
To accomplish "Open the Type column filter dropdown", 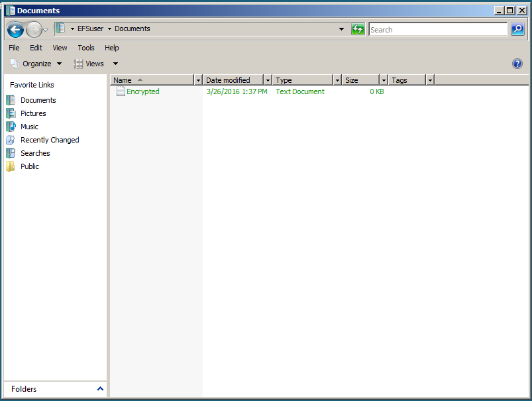I will (338, 80).
